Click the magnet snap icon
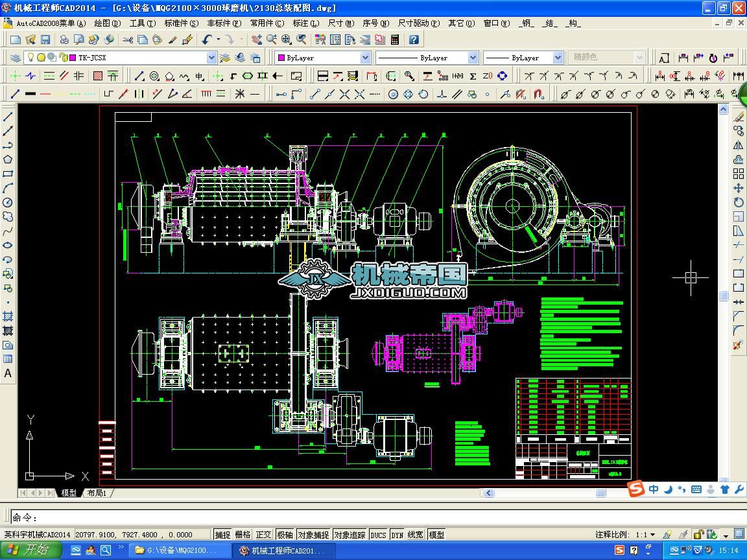The image size is (747, 560). point(539,94)
